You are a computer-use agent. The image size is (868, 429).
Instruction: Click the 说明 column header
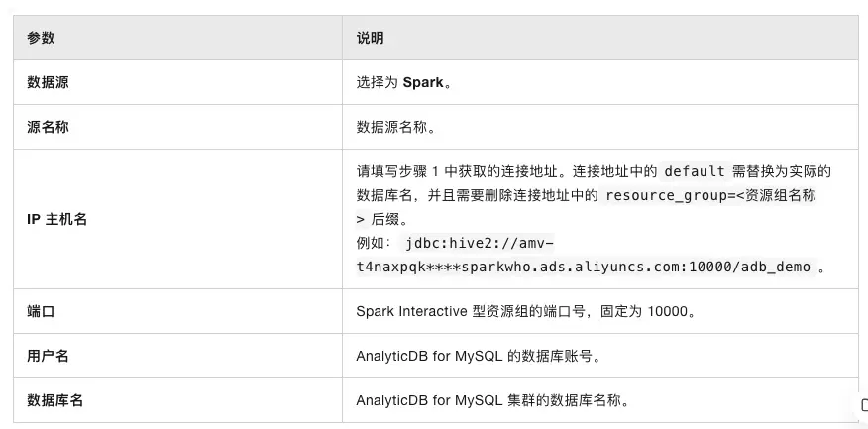370,38
